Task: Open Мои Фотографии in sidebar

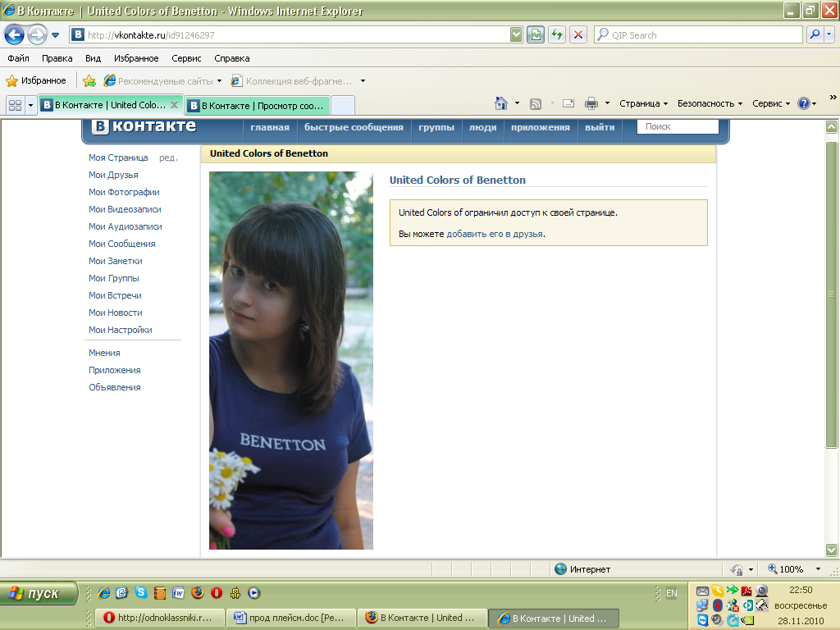Action: 125,192
